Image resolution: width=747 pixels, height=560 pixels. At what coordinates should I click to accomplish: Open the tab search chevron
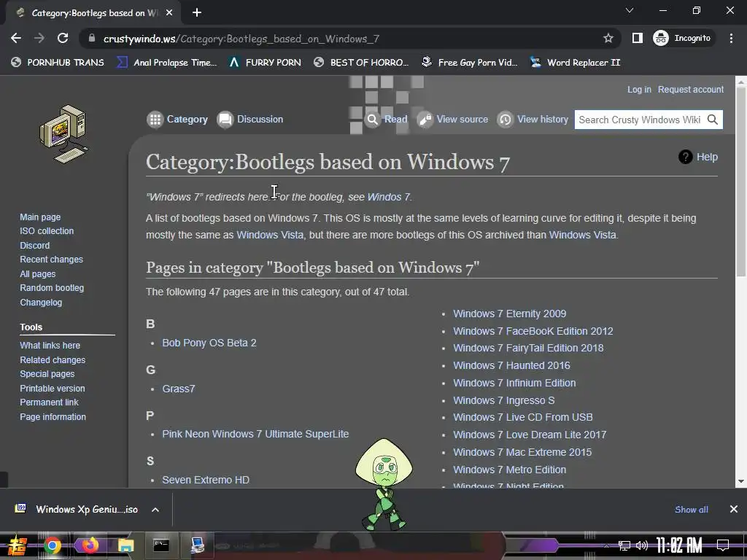[630, 10]
